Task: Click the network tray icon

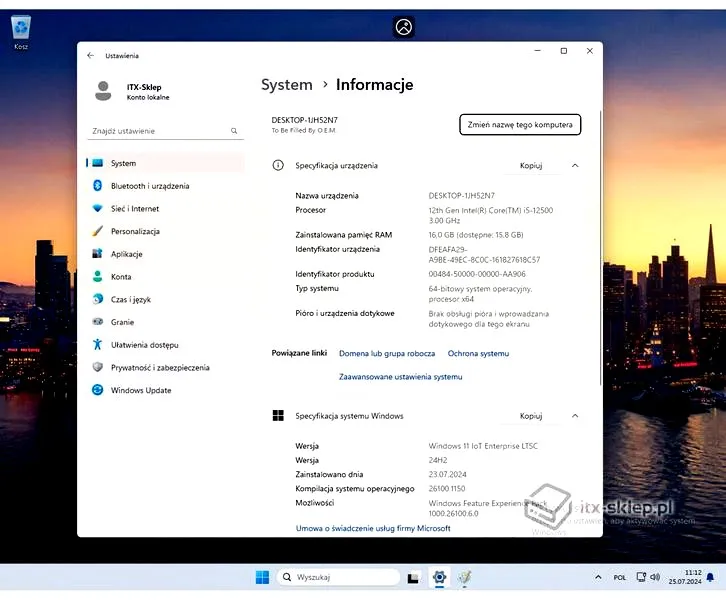Action: (x=641, y=577)
